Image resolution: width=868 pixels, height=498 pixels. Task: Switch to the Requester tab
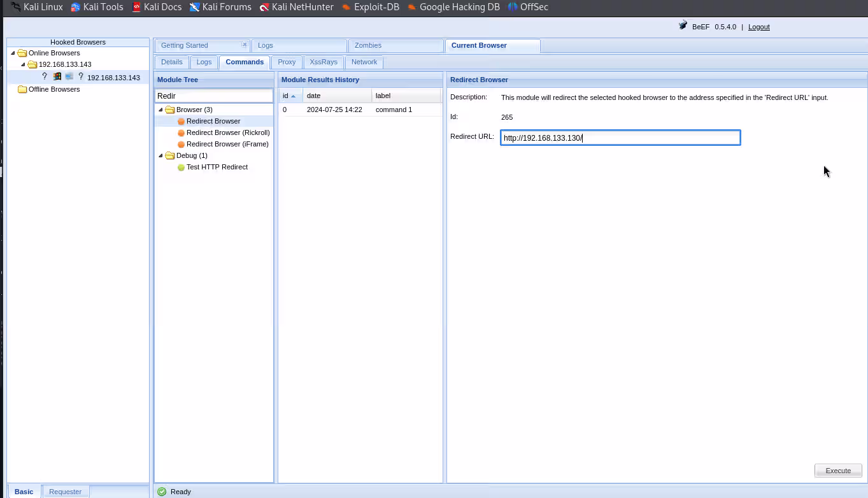pos(65,492)
